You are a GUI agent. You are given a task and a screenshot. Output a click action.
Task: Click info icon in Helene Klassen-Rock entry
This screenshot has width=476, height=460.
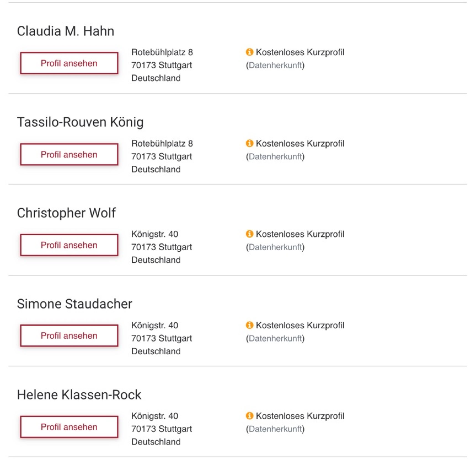[x=249, y=416]
